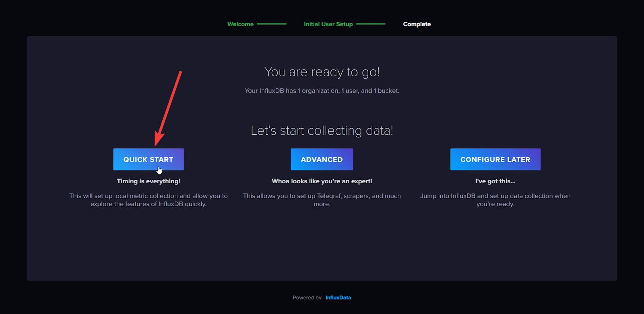Choose the Advanced setup button

coord(322,159)
